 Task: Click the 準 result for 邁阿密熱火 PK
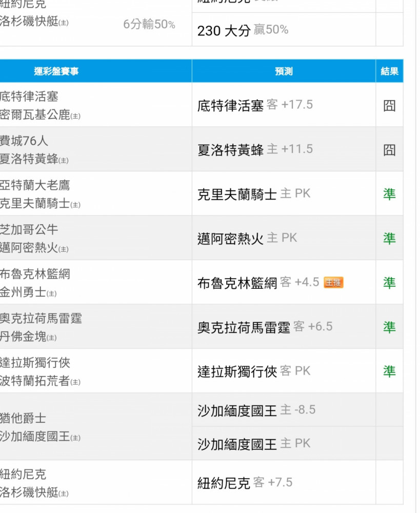pyautogui.click(x=389, y=239)
